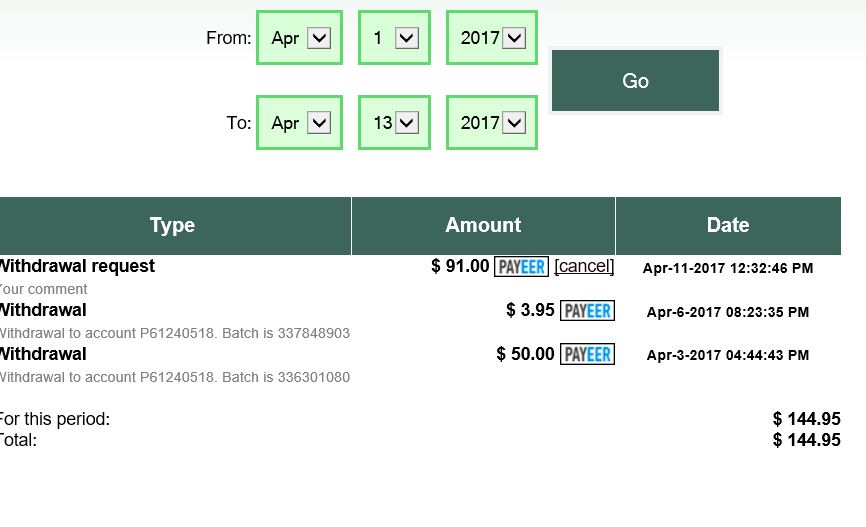This screenshot has width=866, height=527.
Task: Click the Apr-11-2017 date entry
Action: point(728,268)
